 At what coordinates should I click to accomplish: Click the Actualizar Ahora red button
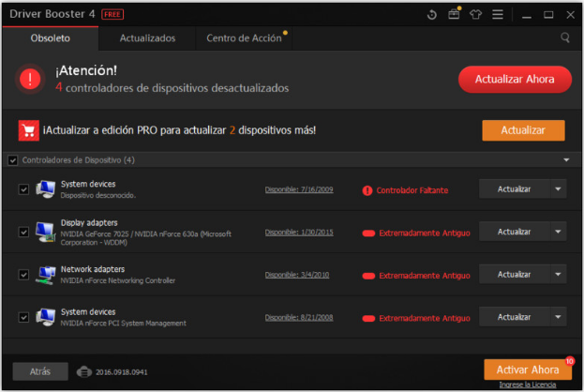(515, 80)
